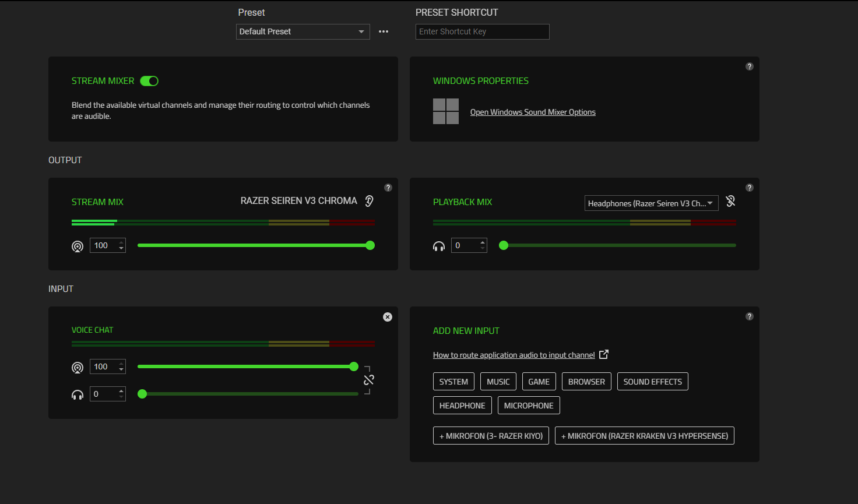Screen dimensions: 858x504
Task: Click the VOICE CHAT channel title
Action: pyautogui.click(x=92, y=330)
